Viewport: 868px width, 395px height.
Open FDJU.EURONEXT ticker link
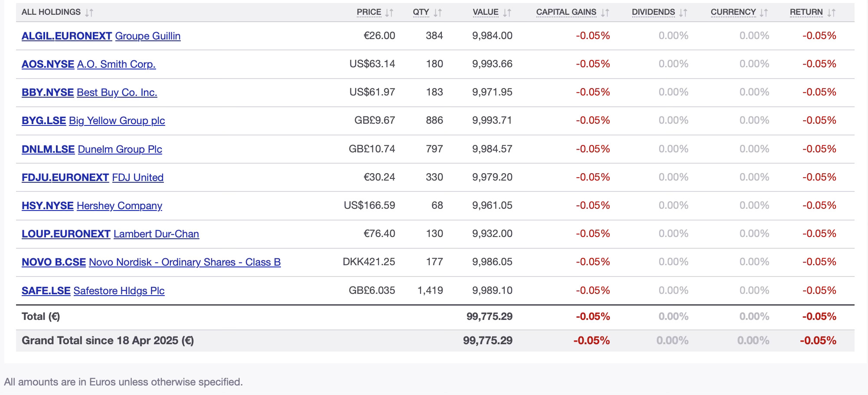coord(65,178)
